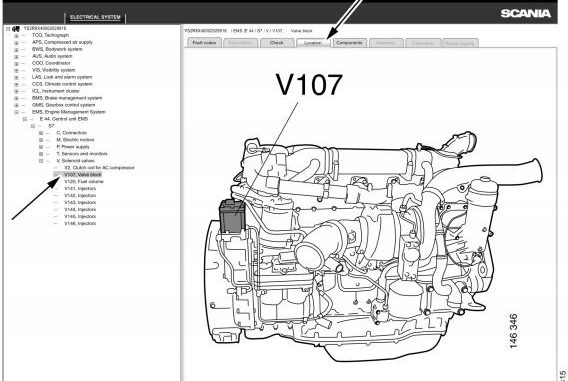Screen dimensions: 568x381
Task: Collapse the V, Solenoid valves node
Action: [x=41, y=161]
